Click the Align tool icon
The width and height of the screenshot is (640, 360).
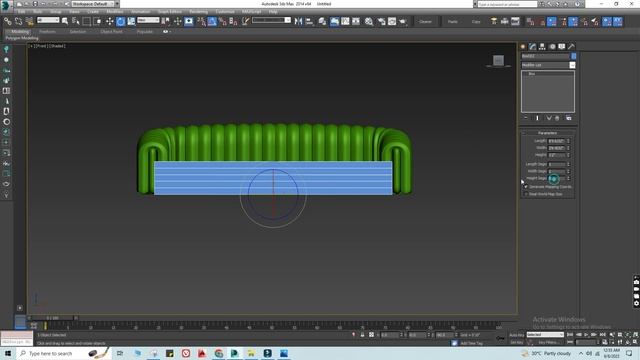pos(309,21)
